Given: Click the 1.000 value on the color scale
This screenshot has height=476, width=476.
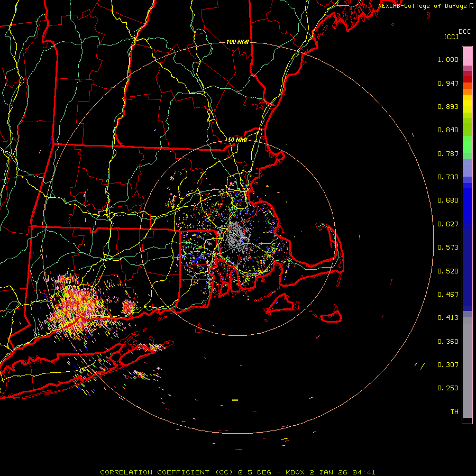Looking at the screenshot, I should coord(448,59).
